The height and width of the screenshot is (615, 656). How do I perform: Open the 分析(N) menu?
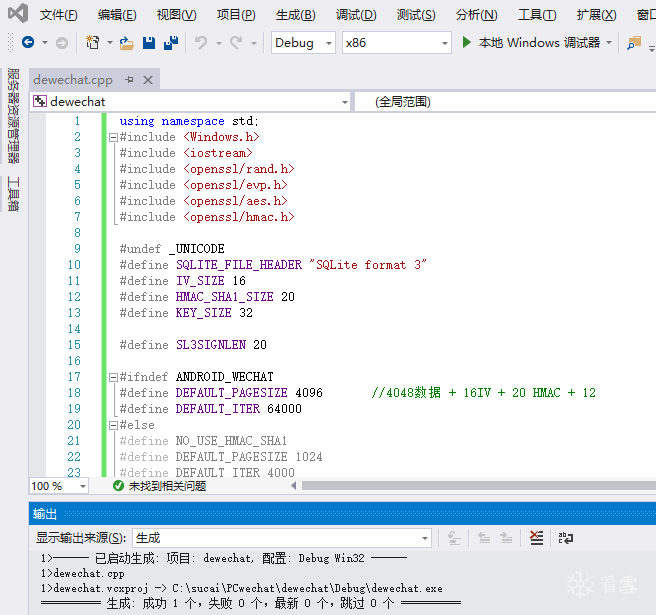point(477,15)
